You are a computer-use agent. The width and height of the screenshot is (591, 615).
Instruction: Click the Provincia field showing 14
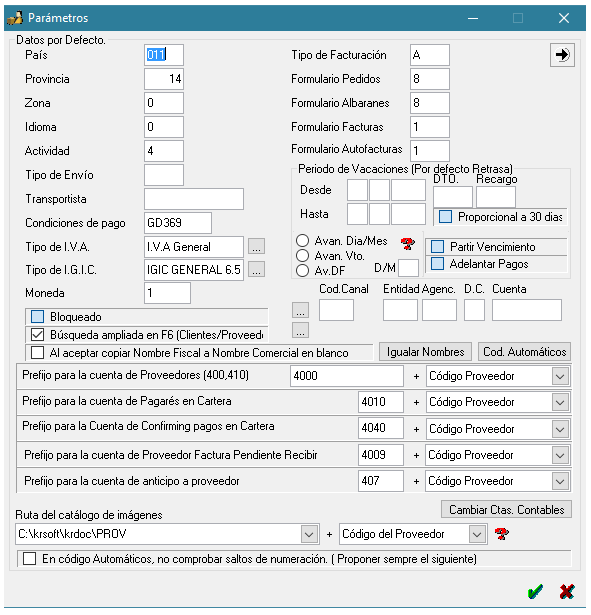(x=164, y=79)
